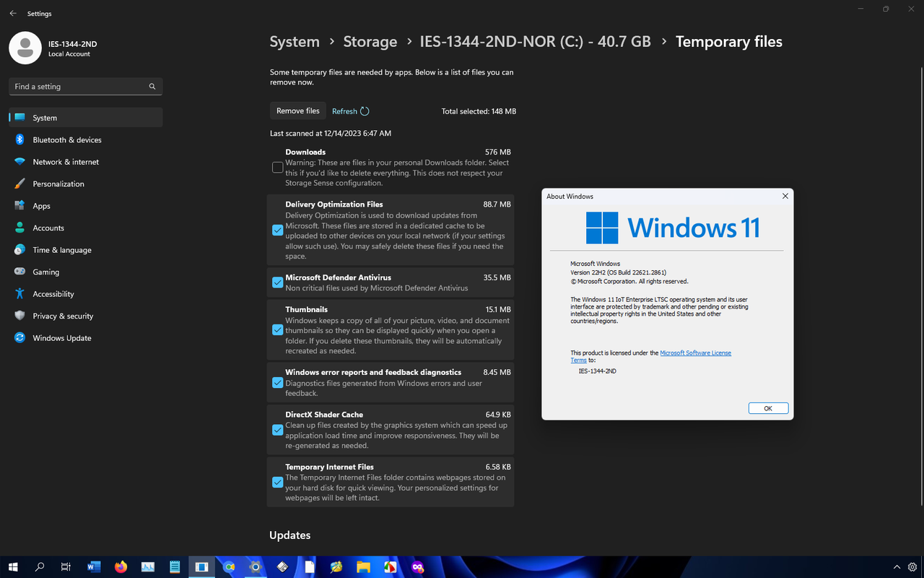The image size is (924, 578).
Task: Open taskbar Search
Action: click(x=40, y=567)
